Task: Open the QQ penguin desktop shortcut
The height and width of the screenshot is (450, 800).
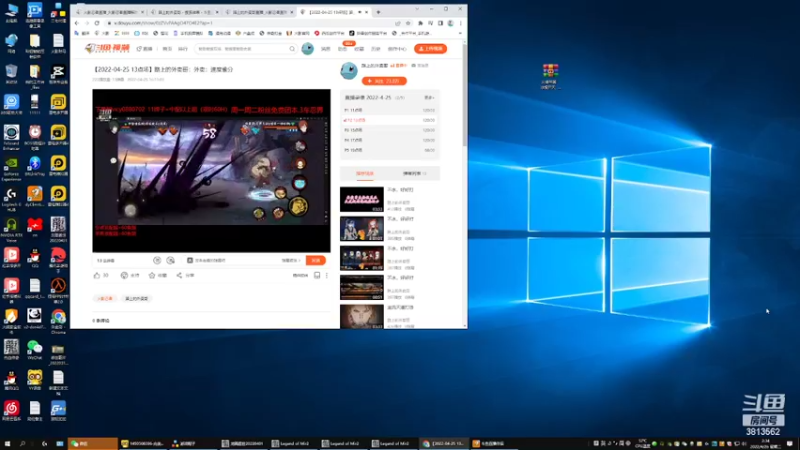Action: pos(35,258)
